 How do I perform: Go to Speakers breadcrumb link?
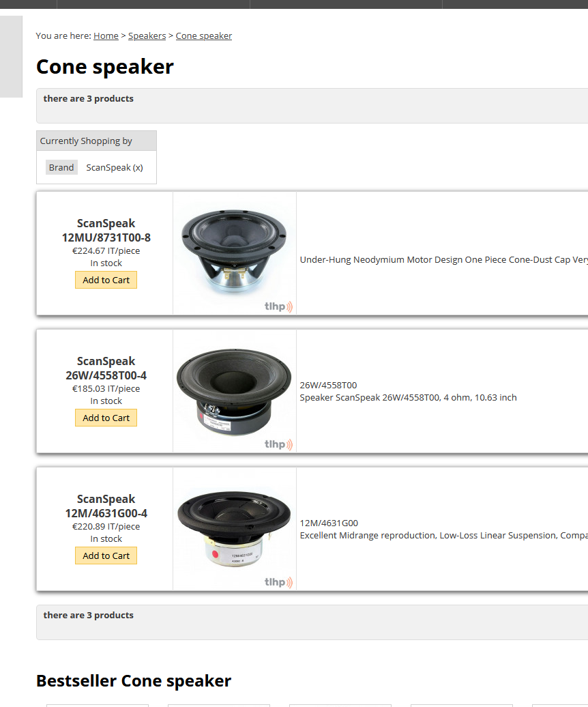click(x=147, y=35)
